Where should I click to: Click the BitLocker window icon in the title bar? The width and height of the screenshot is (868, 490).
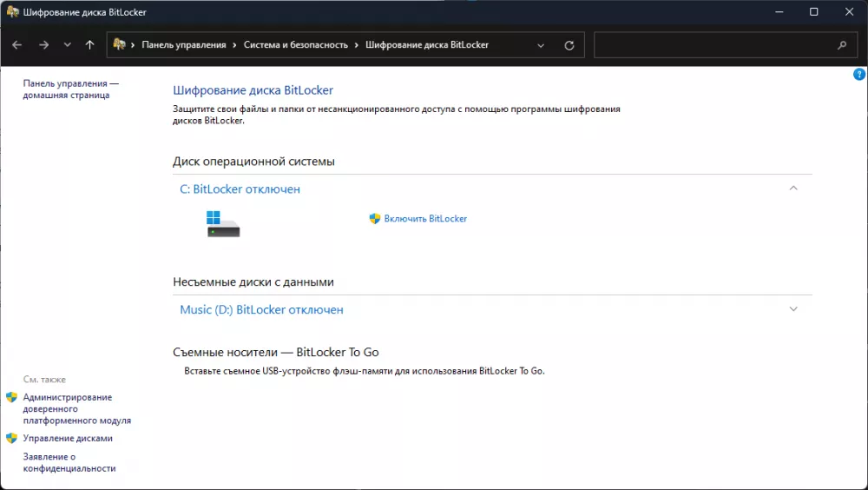point(12,12)
